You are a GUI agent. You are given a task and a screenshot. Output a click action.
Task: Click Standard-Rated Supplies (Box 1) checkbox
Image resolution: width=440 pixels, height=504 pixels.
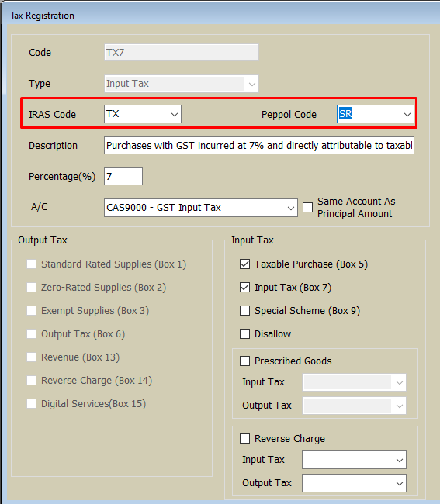click(x=32, y=264)
